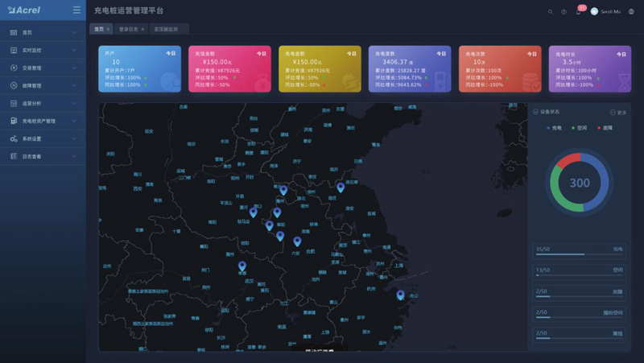Image resolution: width=644 pixels, height=363 pixels.
Task: Click the 实时监控 monitor icon in sidebar
Action: (x=14, y=50)
